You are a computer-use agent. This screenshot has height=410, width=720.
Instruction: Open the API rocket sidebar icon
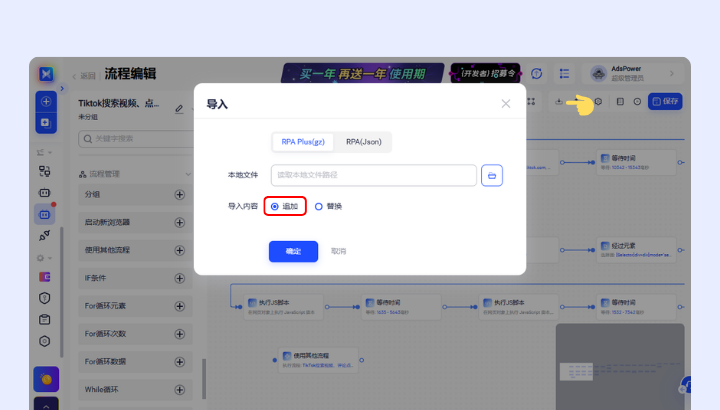45,236
